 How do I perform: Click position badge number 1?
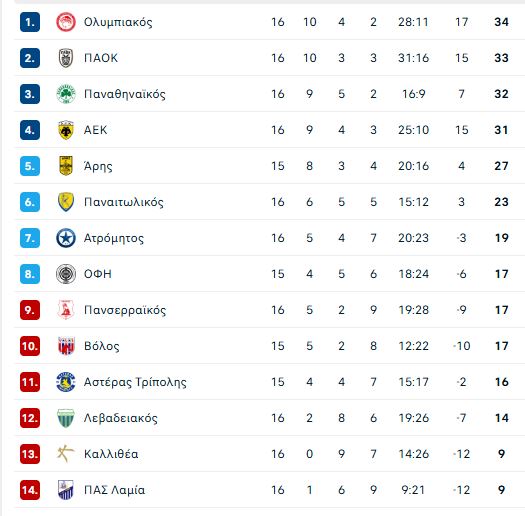[x=30, y=22]
